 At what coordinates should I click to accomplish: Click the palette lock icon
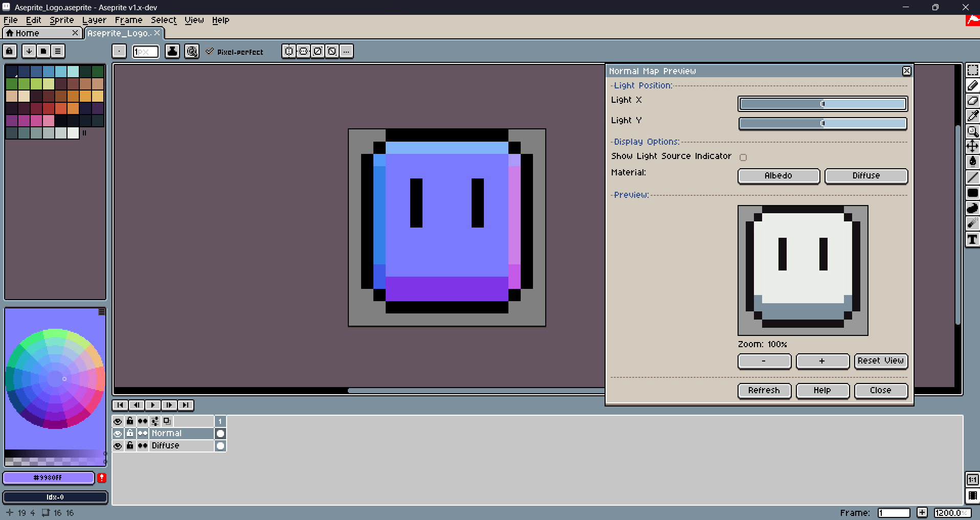(x=10, y=51)
